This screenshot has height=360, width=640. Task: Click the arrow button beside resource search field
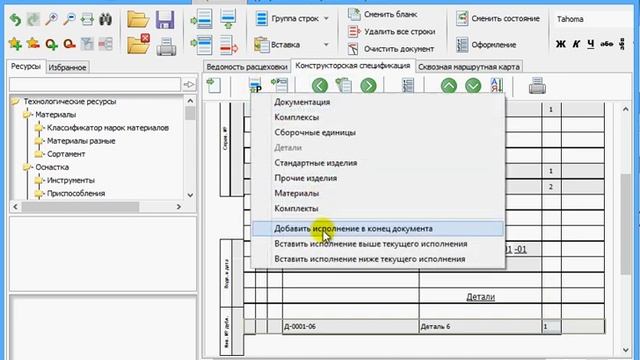tap(189, 84)
